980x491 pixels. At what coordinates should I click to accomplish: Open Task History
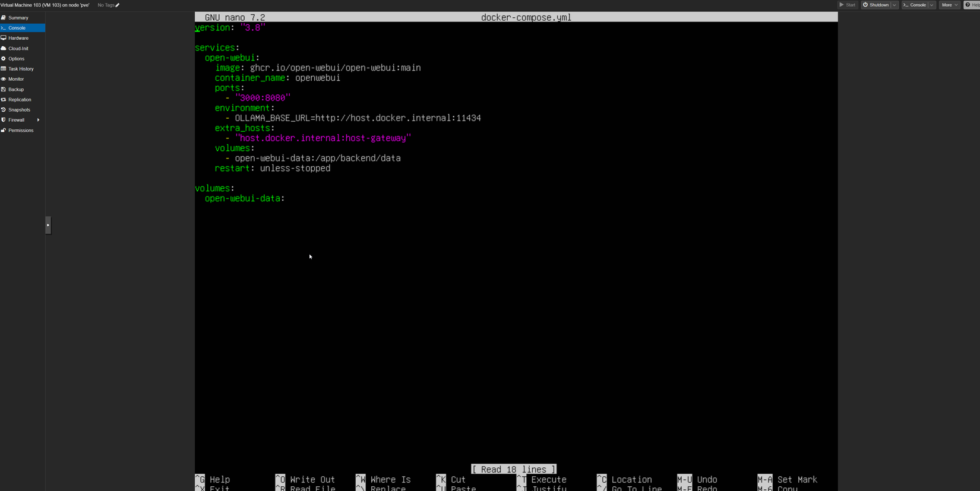click(x=23, y=69)
